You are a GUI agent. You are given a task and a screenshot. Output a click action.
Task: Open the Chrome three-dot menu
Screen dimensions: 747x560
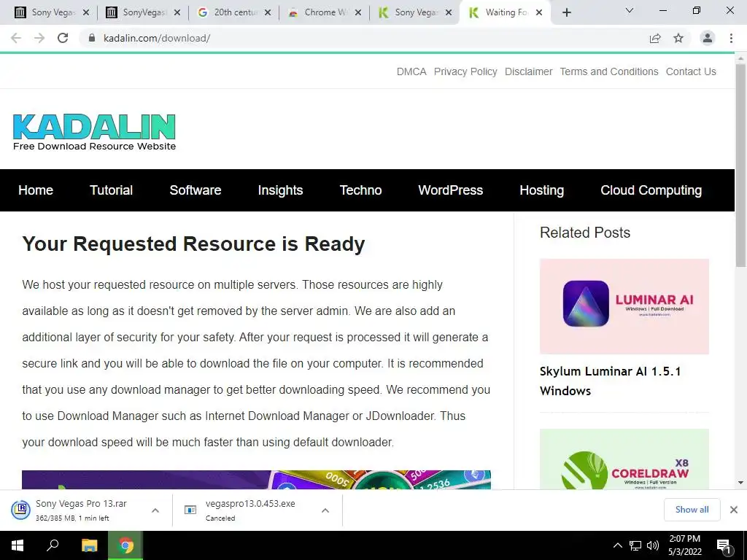click(731, 38)
